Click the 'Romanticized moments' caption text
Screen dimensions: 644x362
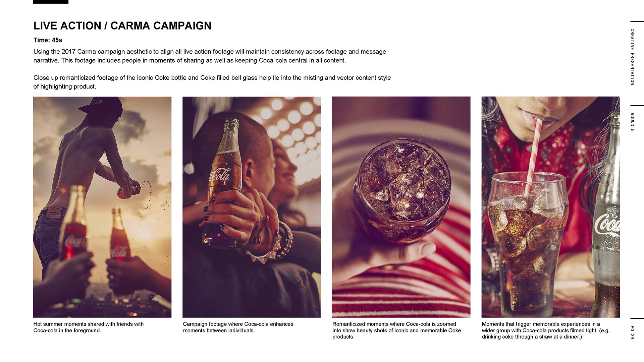[396, 330]
